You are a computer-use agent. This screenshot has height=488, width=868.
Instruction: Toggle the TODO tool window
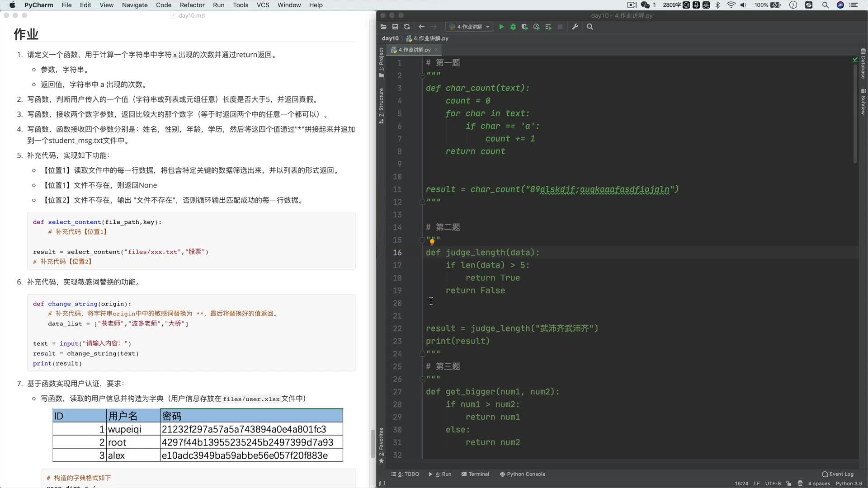[x=405, y=474]
